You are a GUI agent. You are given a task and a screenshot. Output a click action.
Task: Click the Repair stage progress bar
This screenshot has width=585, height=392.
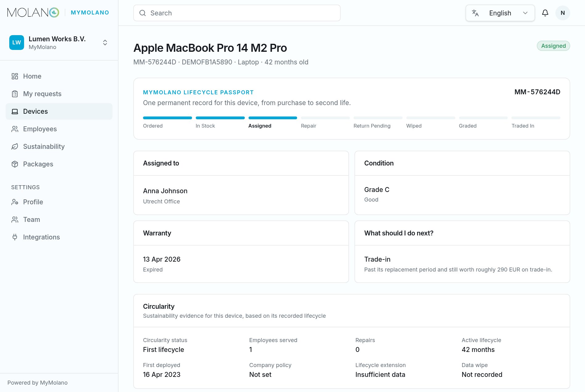[325, 118]
